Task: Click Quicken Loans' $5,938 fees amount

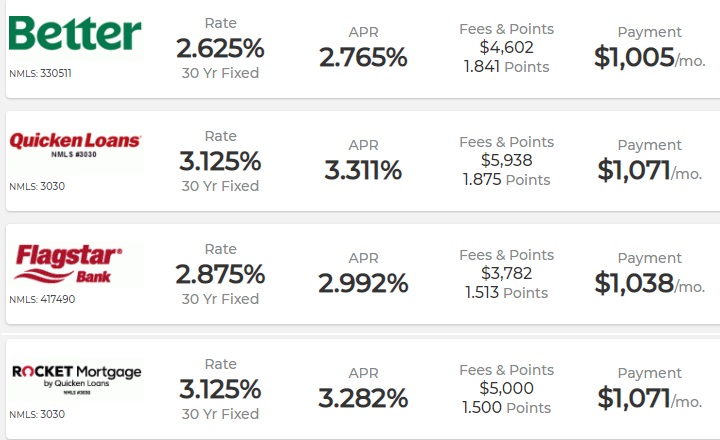Action: point(506,160)
